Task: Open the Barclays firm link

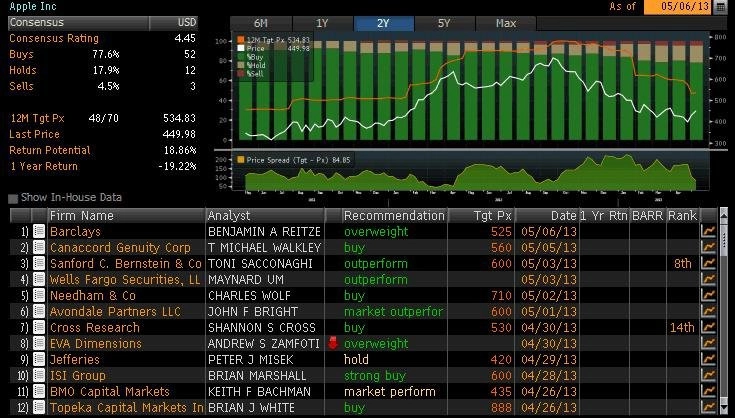Action: coord(75,231)
